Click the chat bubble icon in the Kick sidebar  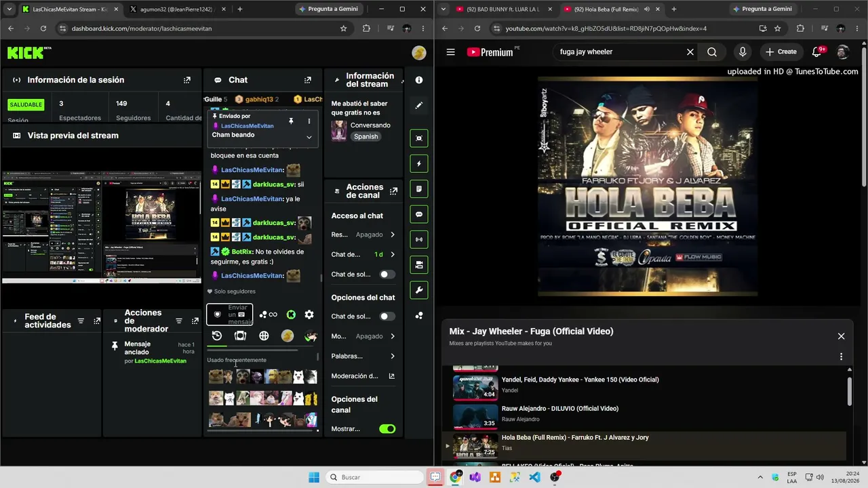tap(419, 214)
